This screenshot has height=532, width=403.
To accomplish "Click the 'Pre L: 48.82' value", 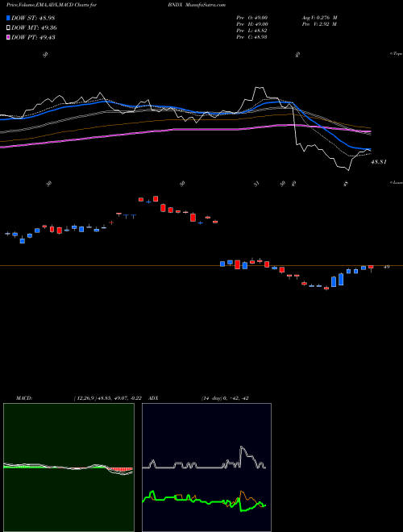I will tap(252, 31).
